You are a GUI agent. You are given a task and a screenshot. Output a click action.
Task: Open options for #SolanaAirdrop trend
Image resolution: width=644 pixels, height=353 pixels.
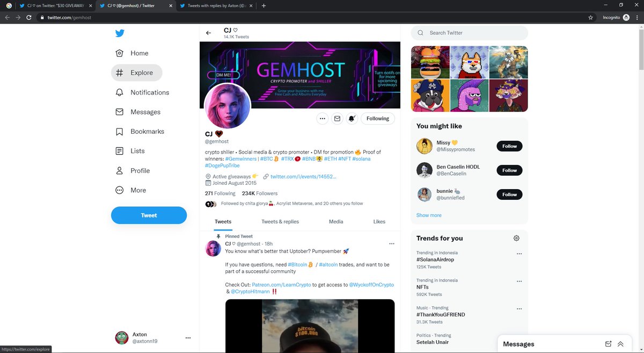coord(519,254)
